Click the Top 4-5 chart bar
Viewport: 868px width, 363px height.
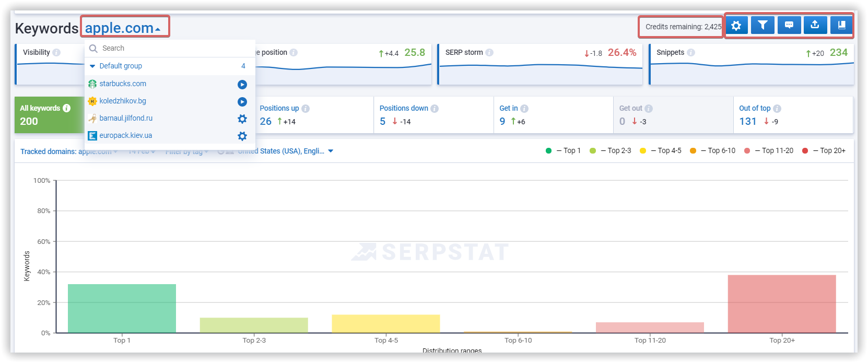pos(386,323)
